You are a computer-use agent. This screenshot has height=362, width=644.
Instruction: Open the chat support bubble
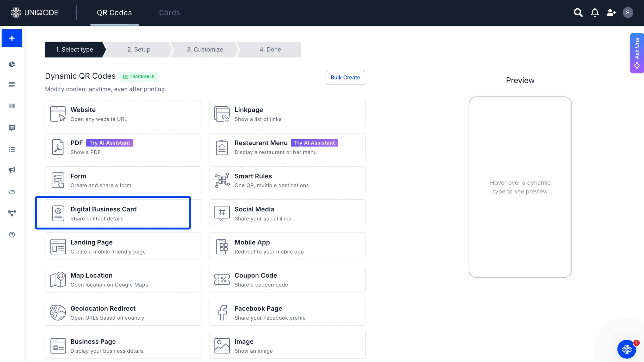pyautogui.click(x=627, y=349)
